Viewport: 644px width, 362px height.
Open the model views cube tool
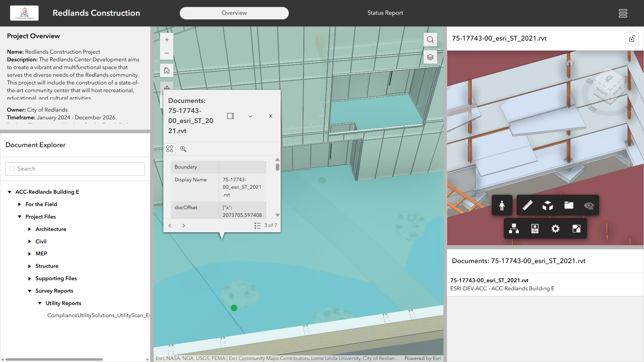click(548, 205)
